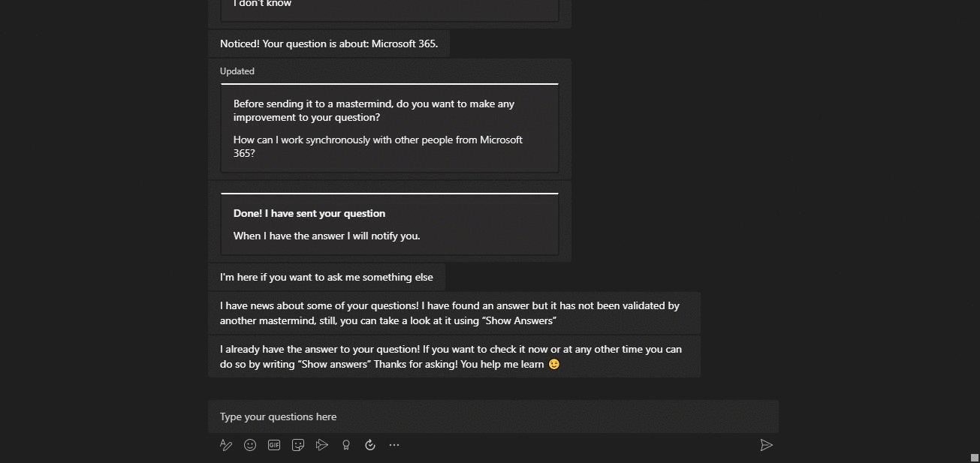The height and width of the screenshot is (463, 980).
Task: Click the 'Before sending it to a mastermind' card
Action: tap(390, 128)
